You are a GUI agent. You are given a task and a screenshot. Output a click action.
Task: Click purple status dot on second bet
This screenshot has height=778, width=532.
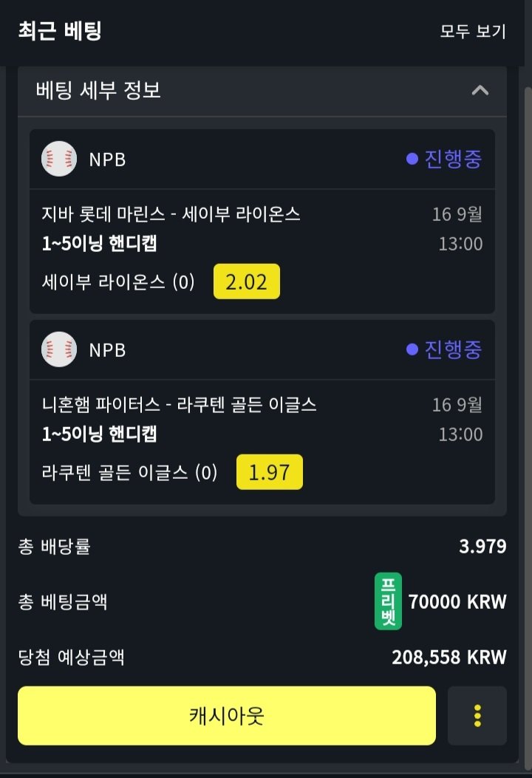click(x=412, y=349)
